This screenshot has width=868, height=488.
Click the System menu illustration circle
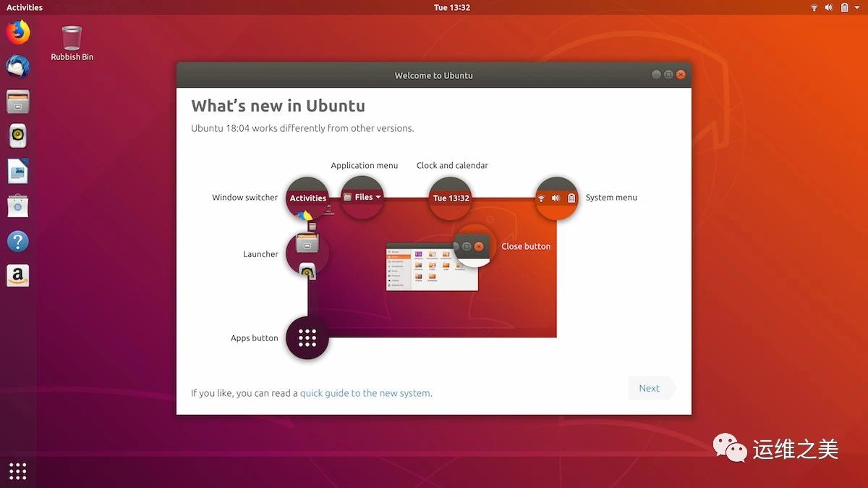coord(556,198)
